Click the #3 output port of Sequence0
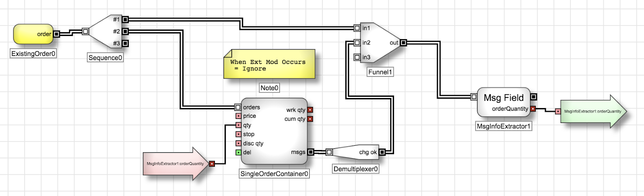Screen dimensions: 644x196 pos(125,43)
